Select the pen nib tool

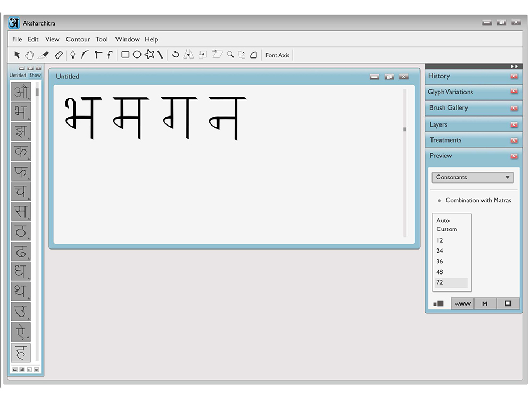pyautogui.click(x=72, y=55)
